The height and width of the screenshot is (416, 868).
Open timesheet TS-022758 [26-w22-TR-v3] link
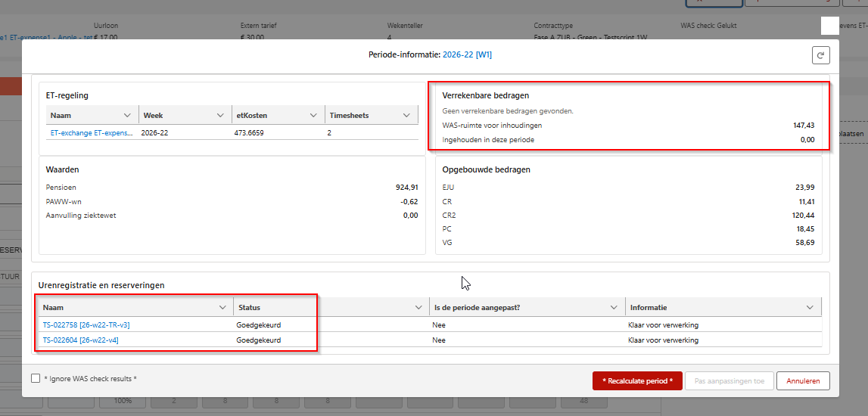coord(86,324)
